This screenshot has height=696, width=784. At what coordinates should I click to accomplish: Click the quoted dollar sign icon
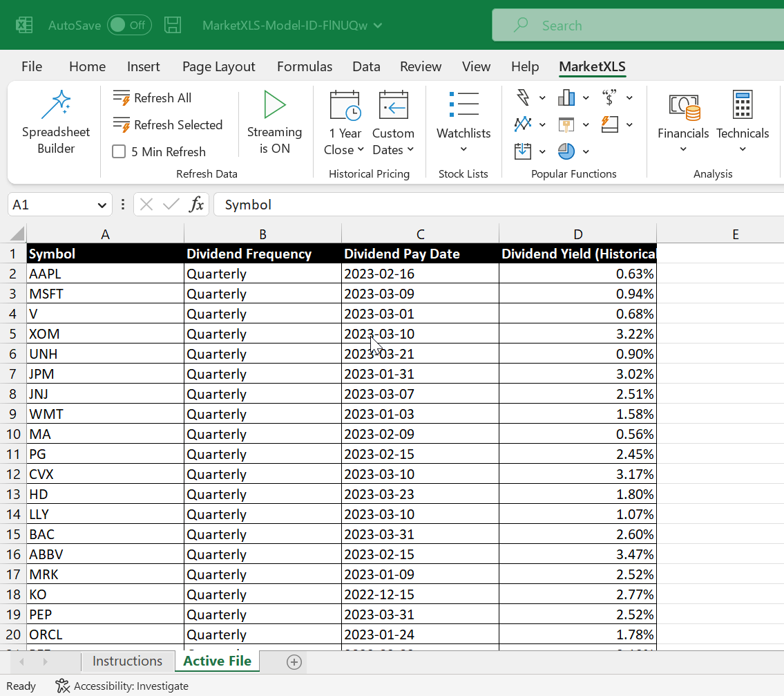point(609,97)
